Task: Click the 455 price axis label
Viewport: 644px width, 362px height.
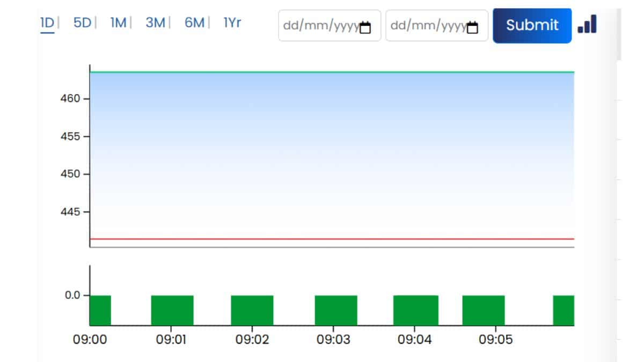Action: pos(70,136)
